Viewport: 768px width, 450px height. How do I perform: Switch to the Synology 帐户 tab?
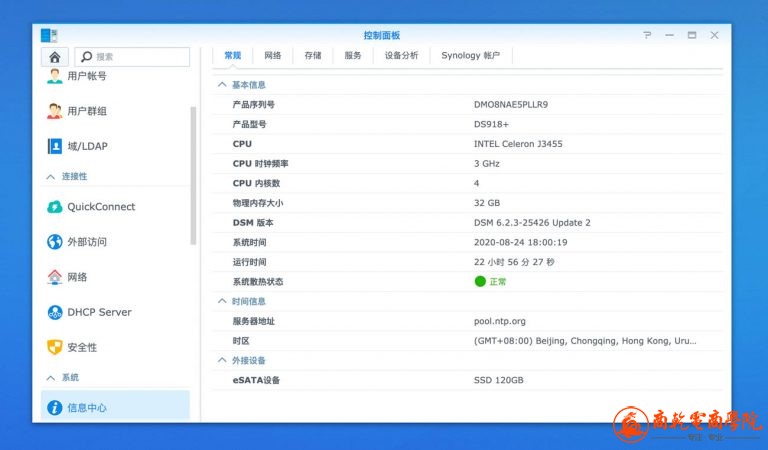click(x=471, y=55)
